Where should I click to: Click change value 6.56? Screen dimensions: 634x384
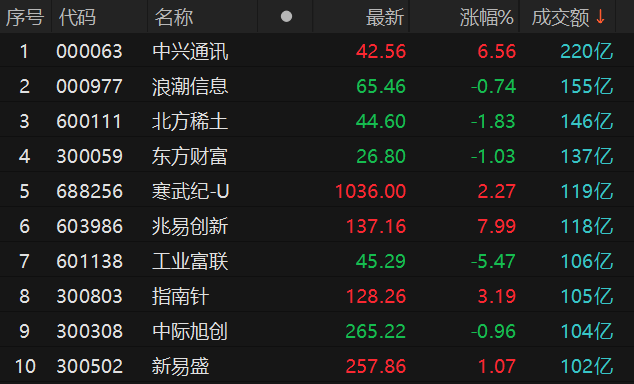coord(497,52)
